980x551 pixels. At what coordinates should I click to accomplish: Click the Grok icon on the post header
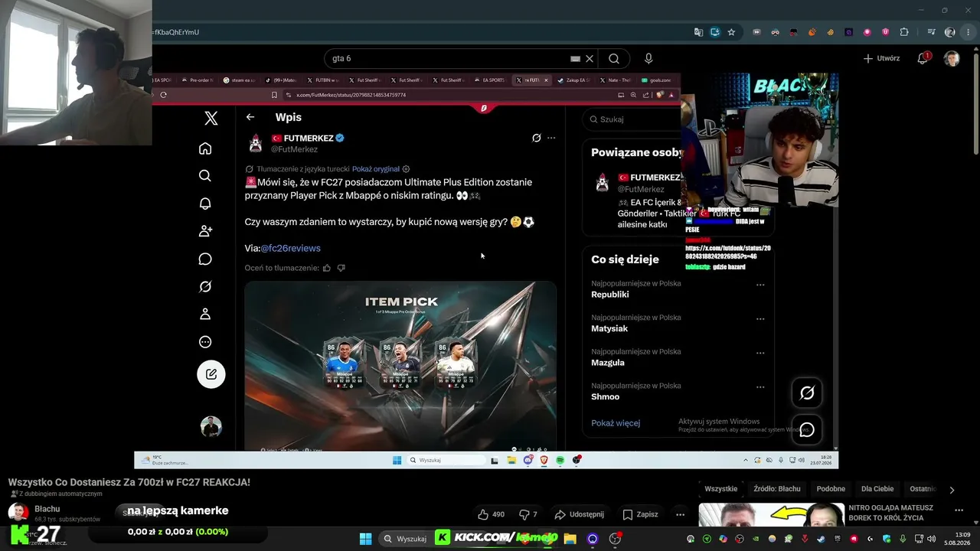click(537, 139)
